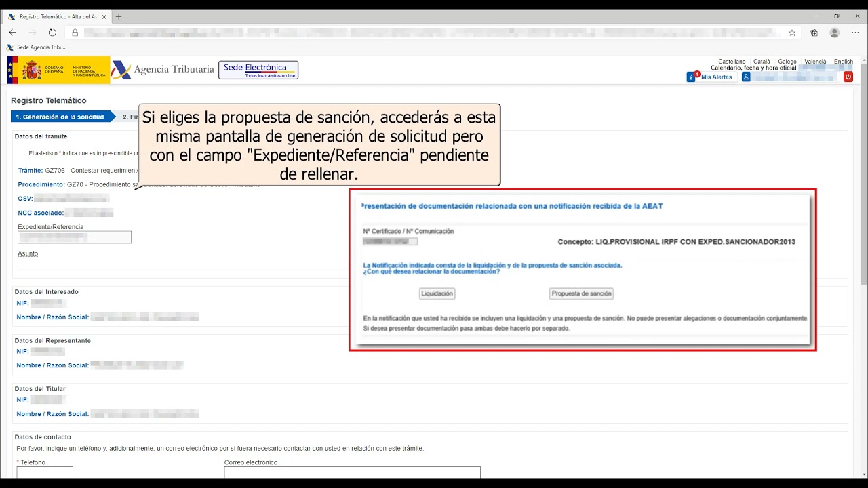Viewport: 868px width, 488px height.
Task: Open Mis Alertas notifications
Action: (710, 77)
